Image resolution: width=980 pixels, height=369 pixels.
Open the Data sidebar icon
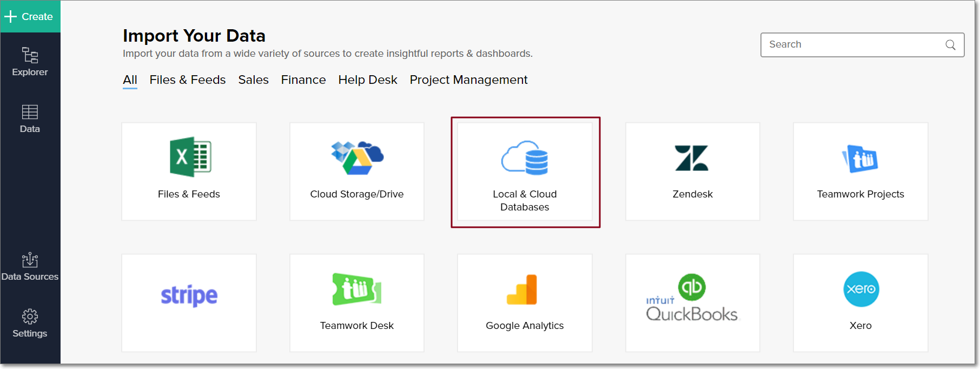30,118
